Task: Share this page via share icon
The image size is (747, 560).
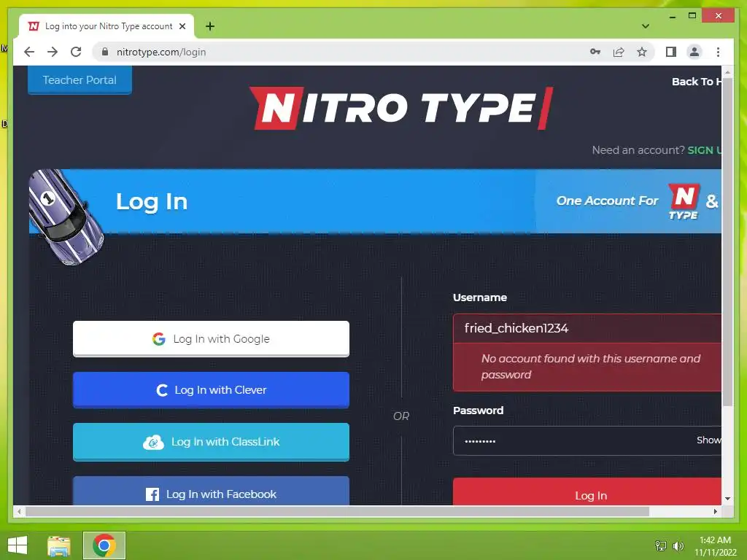Action: point(619,52)
